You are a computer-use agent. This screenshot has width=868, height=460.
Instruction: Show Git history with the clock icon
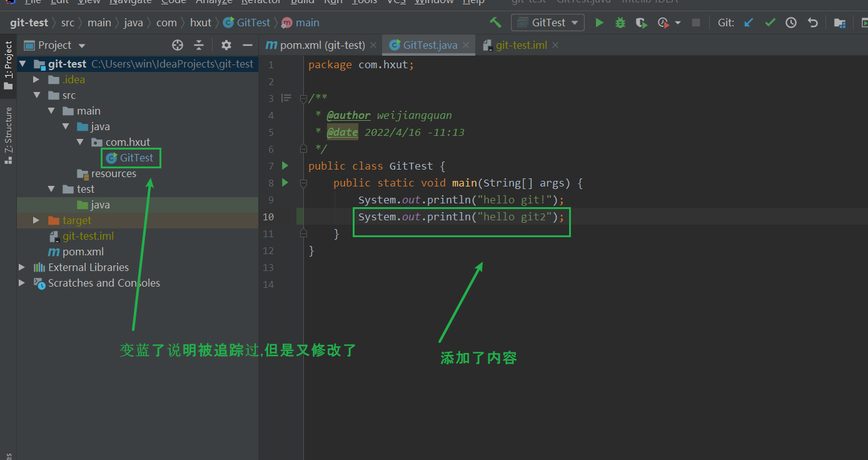coord(791,23)
